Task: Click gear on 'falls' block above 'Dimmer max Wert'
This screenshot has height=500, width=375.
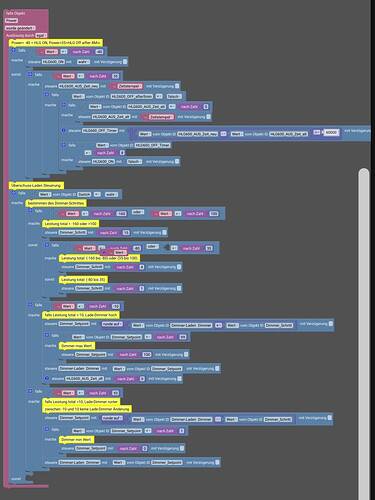Action: tap(47, 335)
